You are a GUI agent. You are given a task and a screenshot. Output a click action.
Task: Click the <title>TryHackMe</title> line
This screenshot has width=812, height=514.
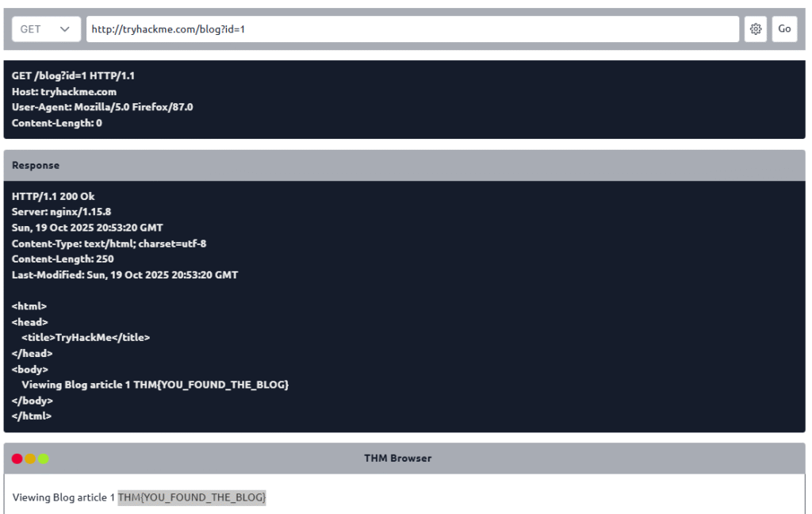86,337
